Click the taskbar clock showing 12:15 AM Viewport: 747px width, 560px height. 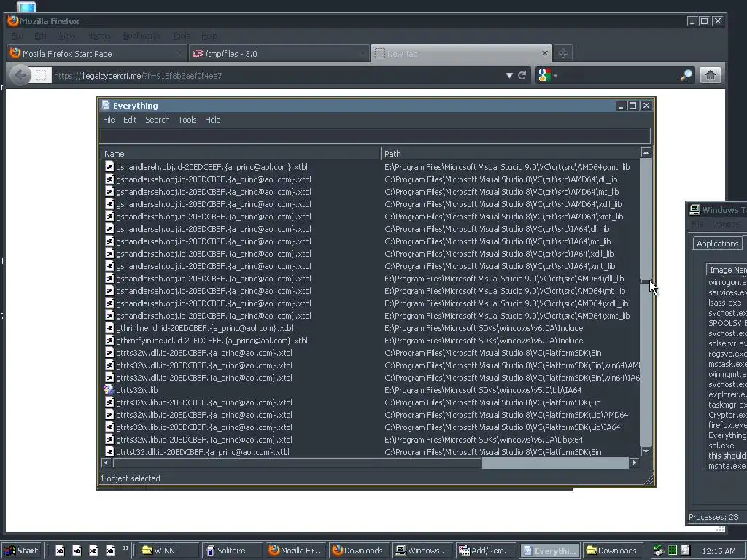[719, 551]
